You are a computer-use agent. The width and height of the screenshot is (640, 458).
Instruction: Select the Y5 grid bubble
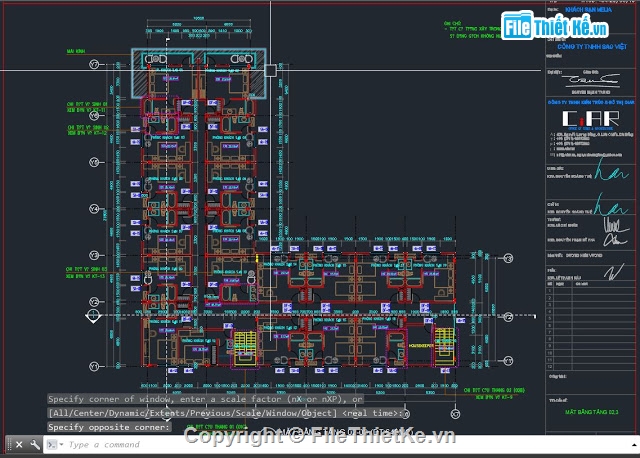point(94,162)
